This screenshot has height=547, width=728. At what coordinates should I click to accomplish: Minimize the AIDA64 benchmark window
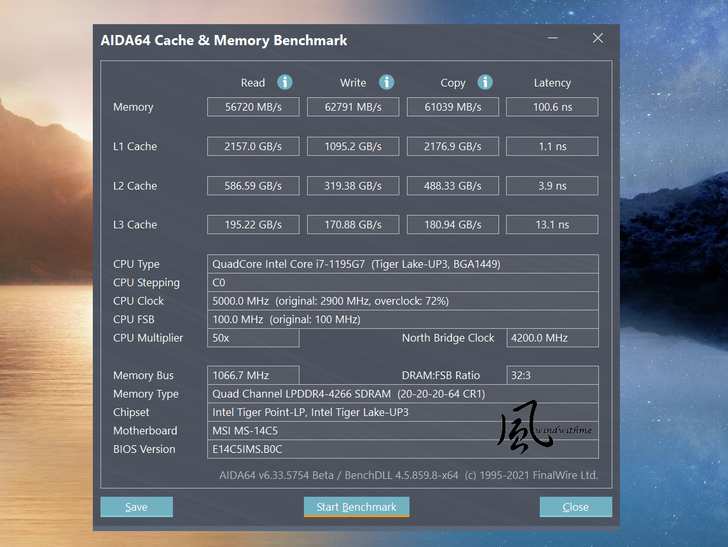point(553,39)
